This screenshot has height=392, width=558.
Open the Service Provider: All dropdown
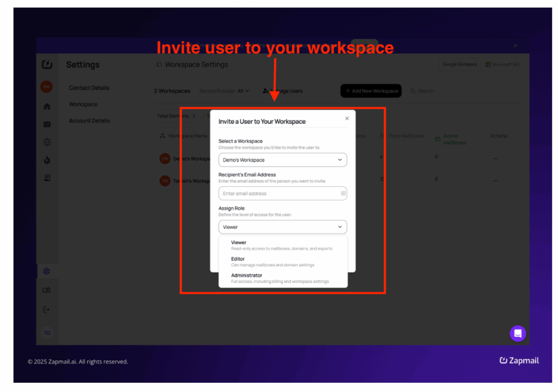coord(225,91)
